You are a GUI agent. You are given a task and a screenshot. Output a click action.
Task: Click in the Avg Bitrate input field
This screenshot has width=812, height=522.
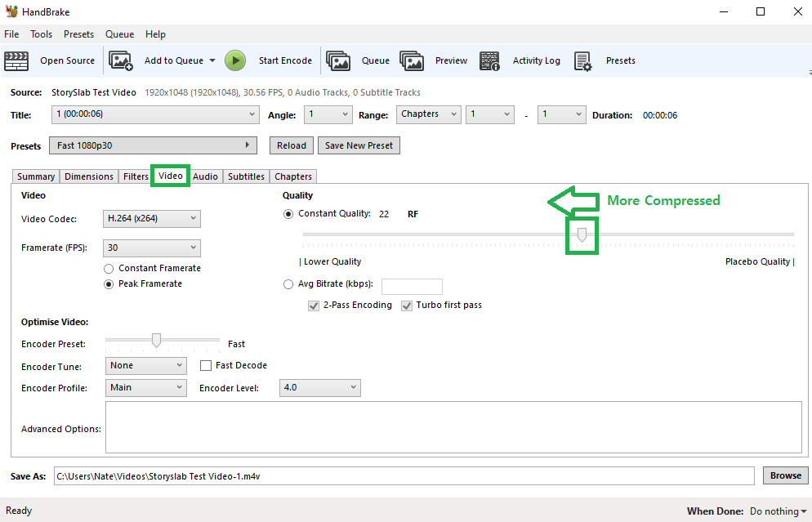pyautogui.click(x=412, y=287)
